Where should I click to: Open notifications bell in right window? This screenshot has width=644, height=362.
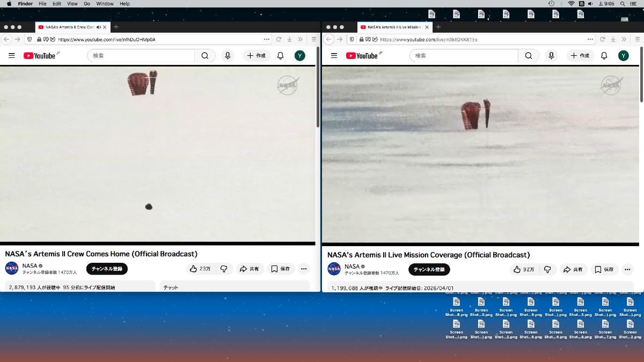point(604,56)
